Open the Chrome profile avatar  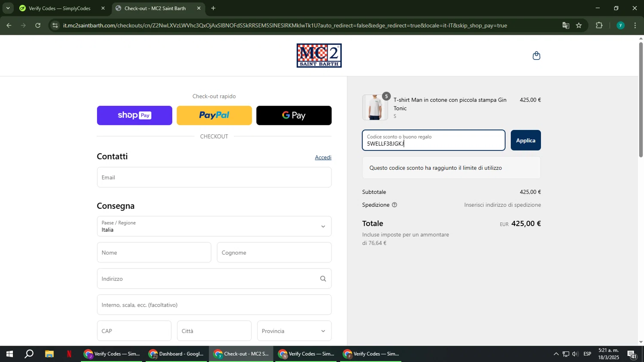point(620,26)
